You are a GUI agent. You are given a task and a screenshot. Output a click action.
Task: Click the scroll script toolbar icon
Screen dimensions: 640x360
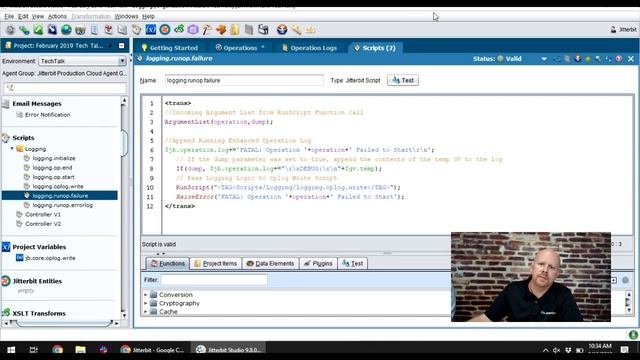coord(137,30)
